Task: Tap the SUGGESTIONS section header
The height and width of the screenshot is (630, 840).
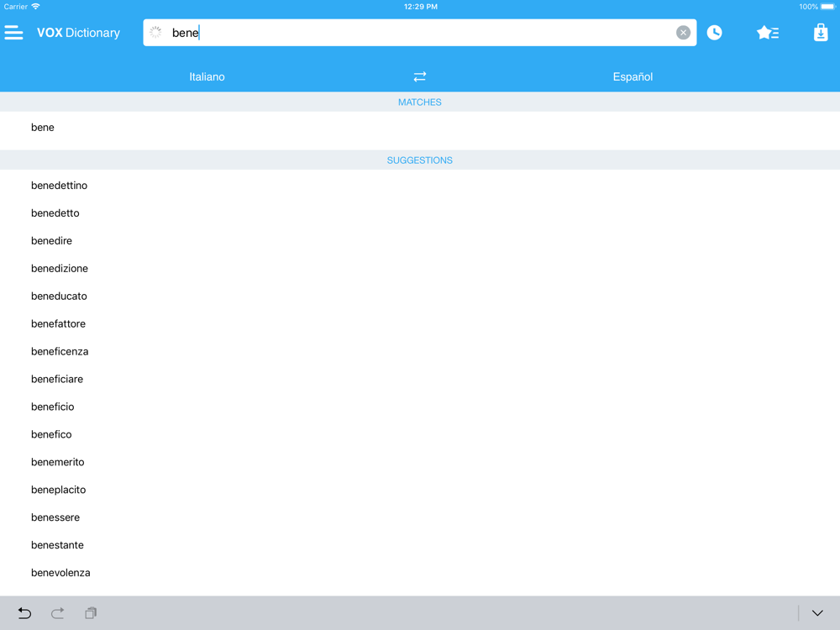Action: coord(420,160)
